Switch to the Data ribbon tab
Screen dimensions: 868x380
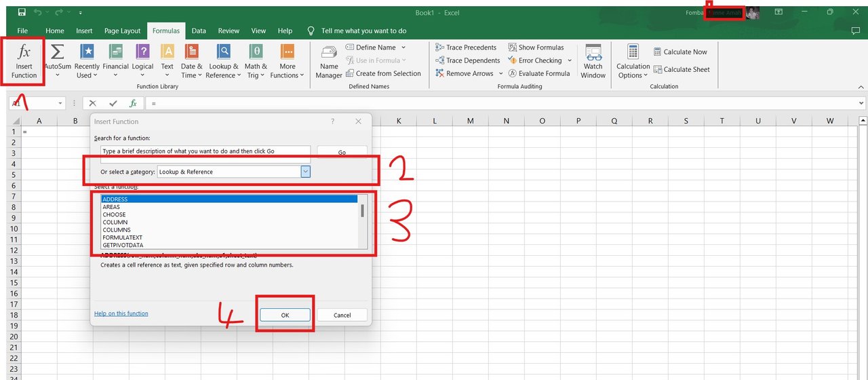(x=199, y=31)
